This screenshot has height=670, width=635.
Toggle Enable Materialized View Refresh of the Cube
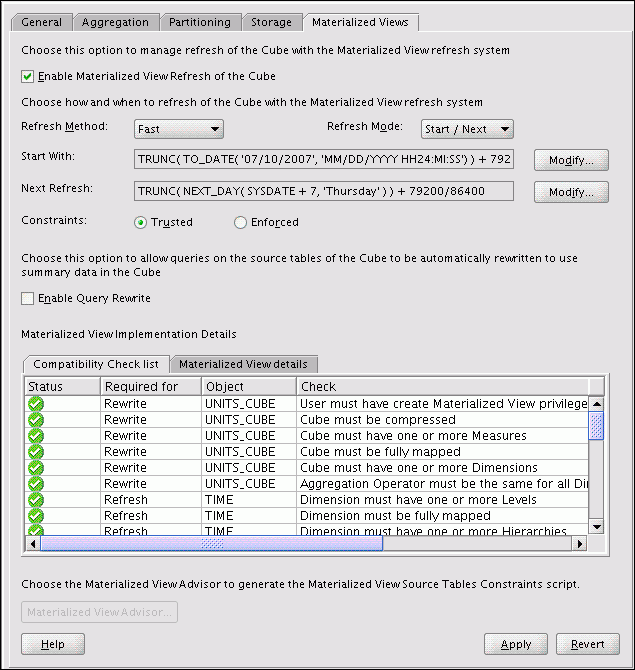coord(27,76)
